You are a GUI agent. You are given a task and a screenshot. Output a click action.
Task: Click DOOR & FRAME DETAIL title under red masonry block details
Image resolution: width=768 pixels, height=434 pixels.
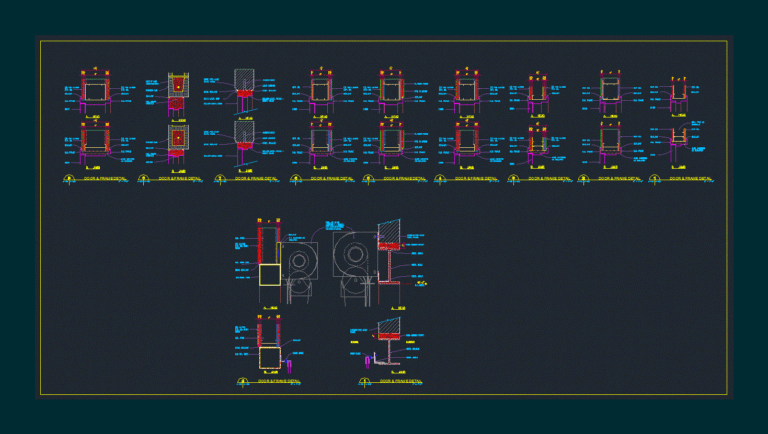(177, 179)
